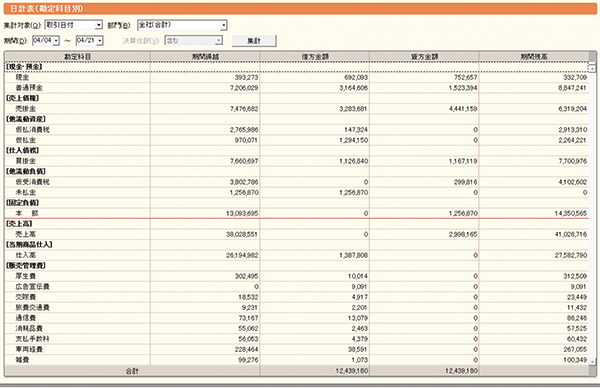
Task: Open the 部門 dropdown showing 全社(合計)
Action: [182, 25]
